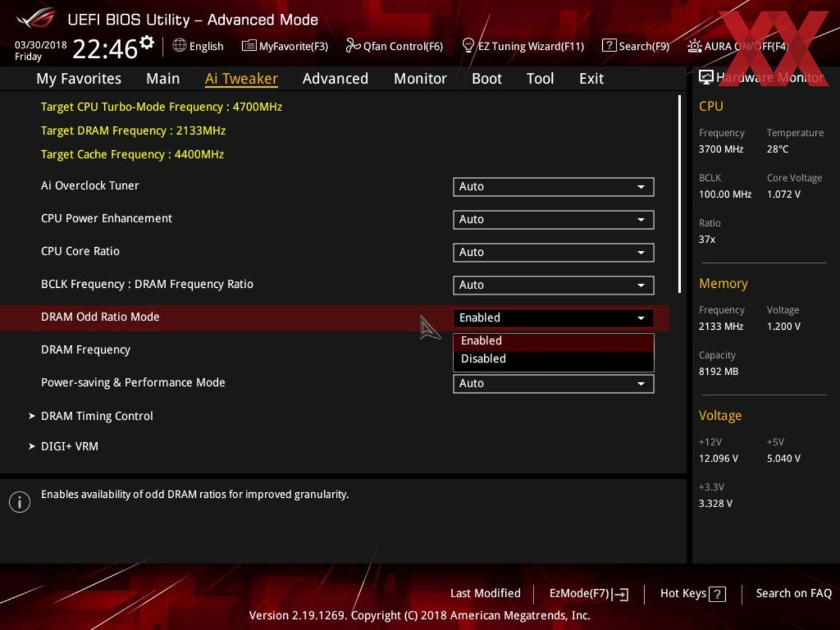Open BCLK Frequency DRAM Ratio dropdown

[553, 285]
